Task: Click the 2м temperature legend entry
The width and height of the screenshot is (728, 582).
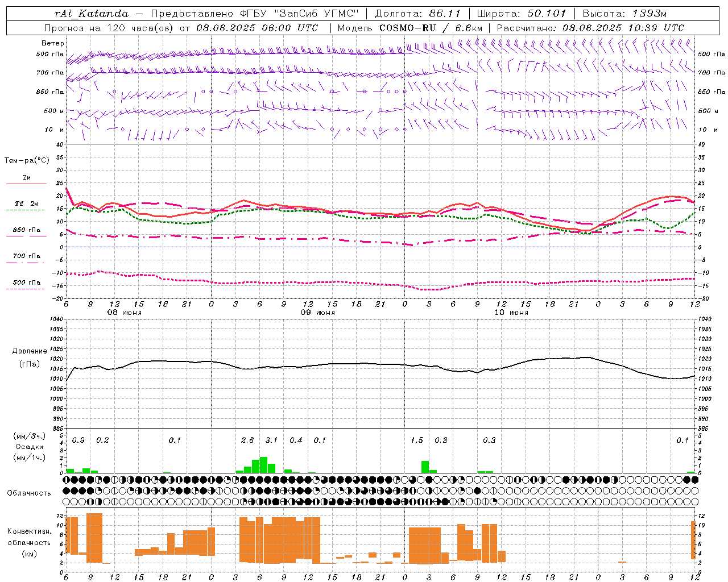Action: (27, 178)
